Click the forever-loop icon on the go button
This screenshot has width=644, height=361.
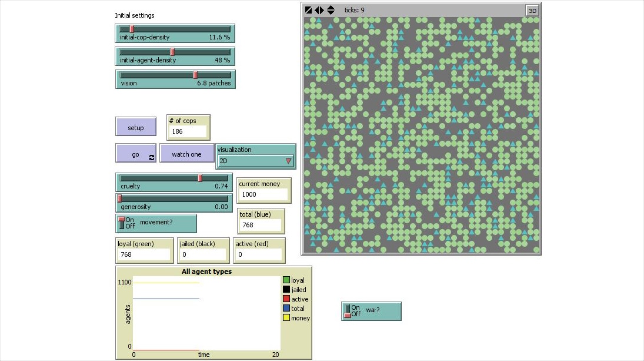152,157
